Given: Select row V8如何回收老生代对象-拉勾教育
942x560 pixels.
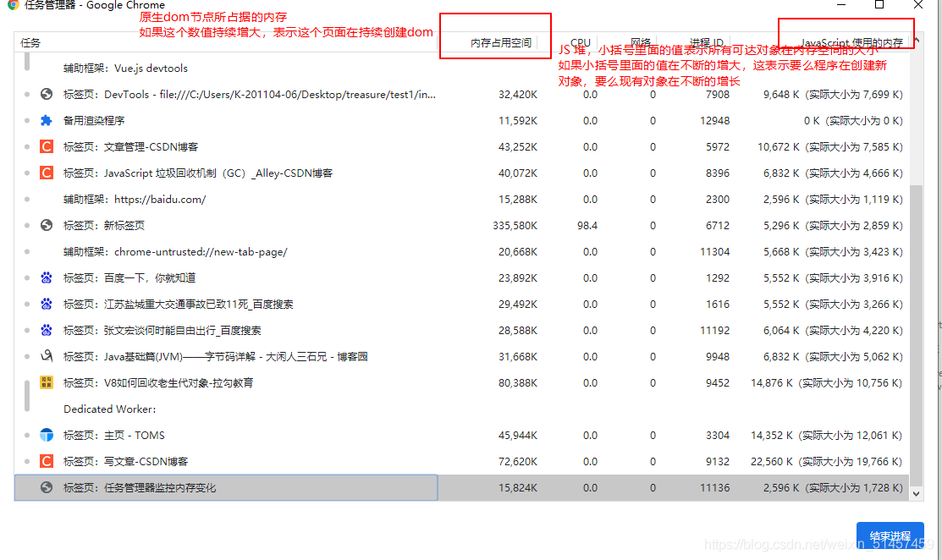Looking at the screenshot, I should click(461, 382).
